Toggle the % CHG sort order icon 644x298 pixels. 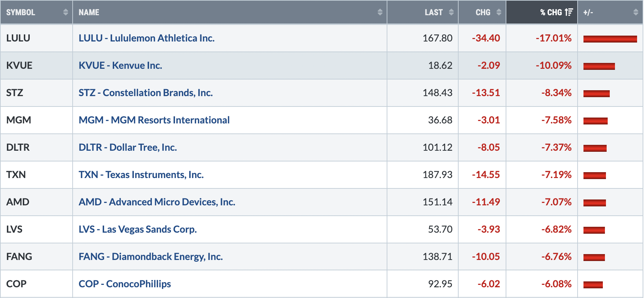569,12
